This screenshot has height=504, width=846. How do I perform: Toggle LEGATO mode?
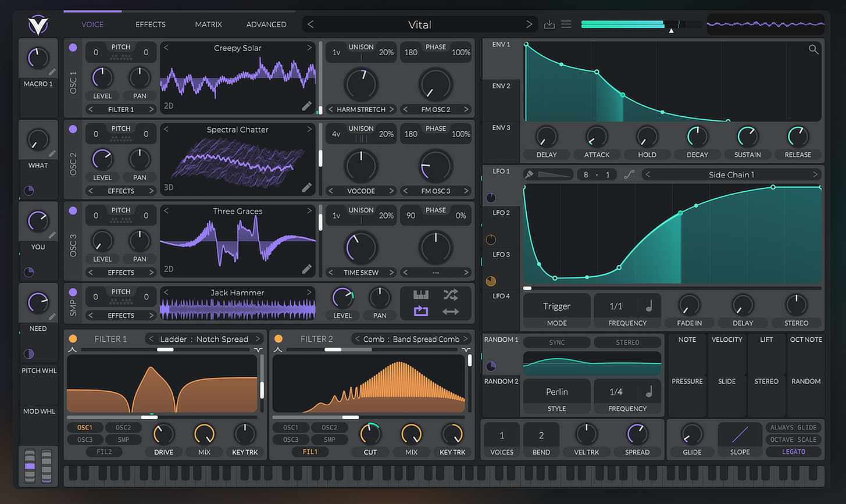click(793, 452)
